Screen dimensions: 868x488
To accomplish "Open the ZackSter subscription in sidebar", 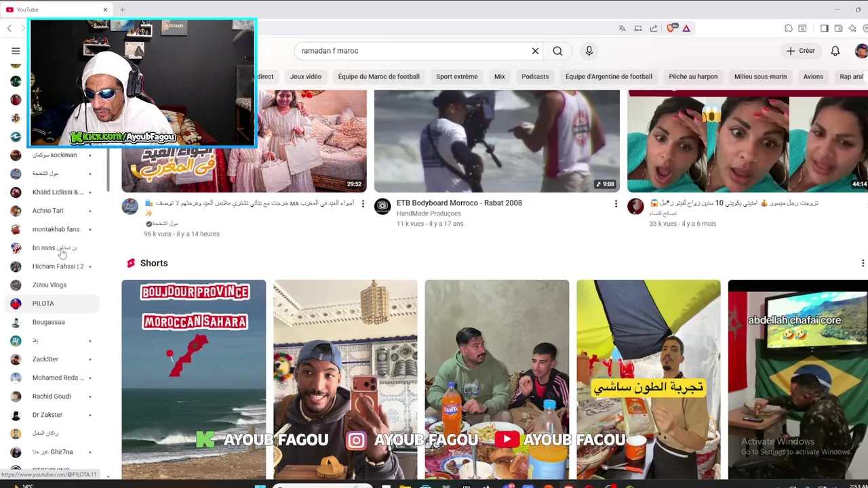I will point(51,359).
